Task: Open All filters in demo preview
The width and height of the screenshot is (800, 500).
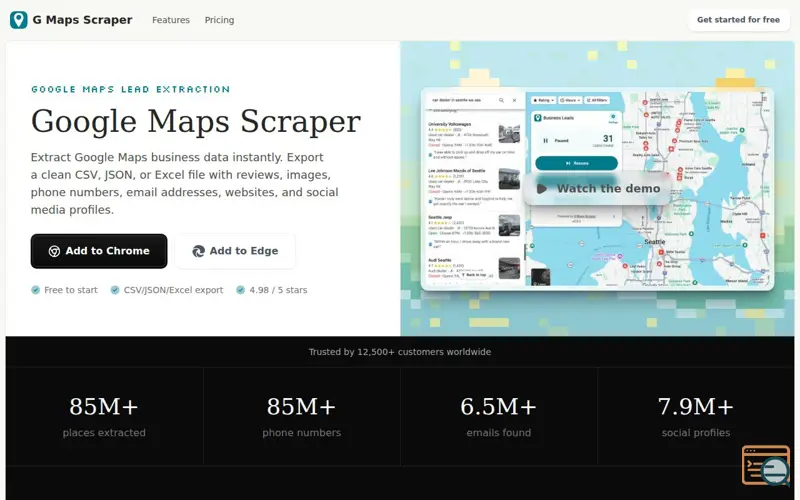Action: (x=597, y=101)
